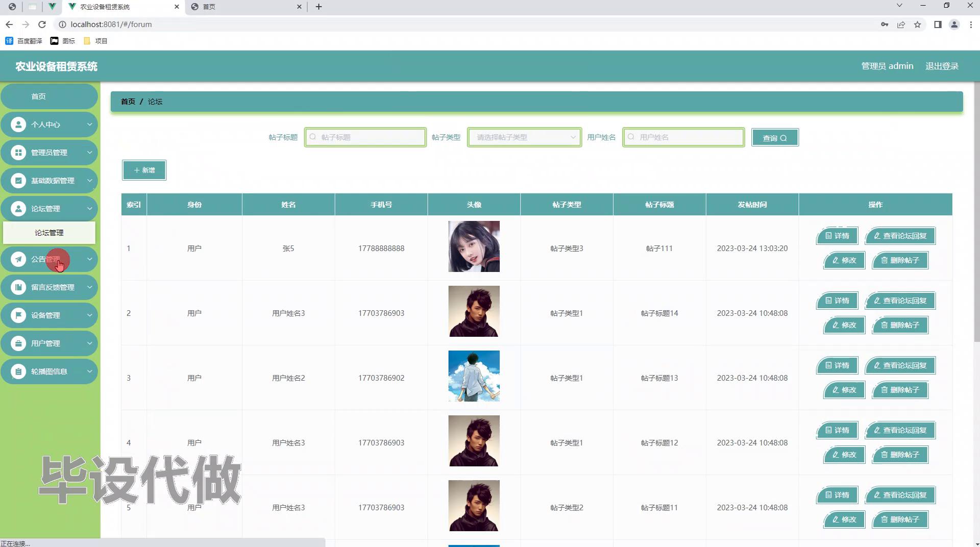
Task: Reload the page with the refresh icon
Action: (x=42, y=24)
